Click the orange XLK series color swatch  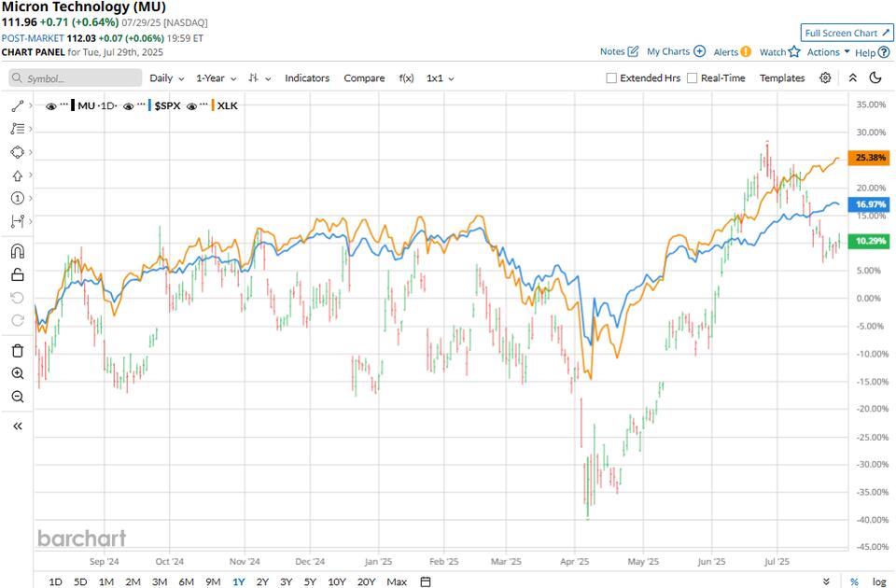pos(213,105)
